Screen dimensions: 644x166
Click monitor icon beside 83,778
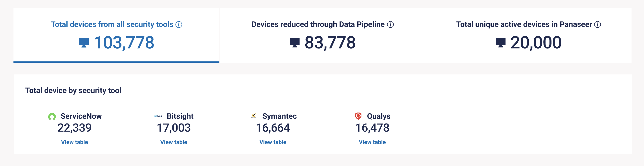coord(295,43)
